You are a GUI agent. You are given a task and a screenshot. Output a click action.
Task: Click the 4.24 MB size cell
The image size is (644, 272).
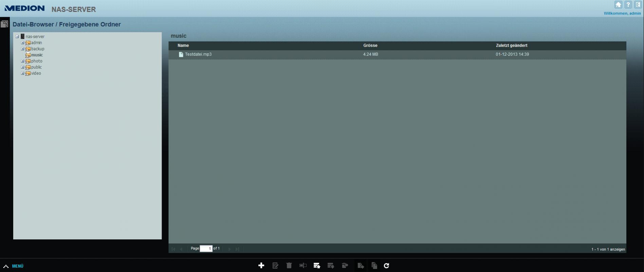370,54
